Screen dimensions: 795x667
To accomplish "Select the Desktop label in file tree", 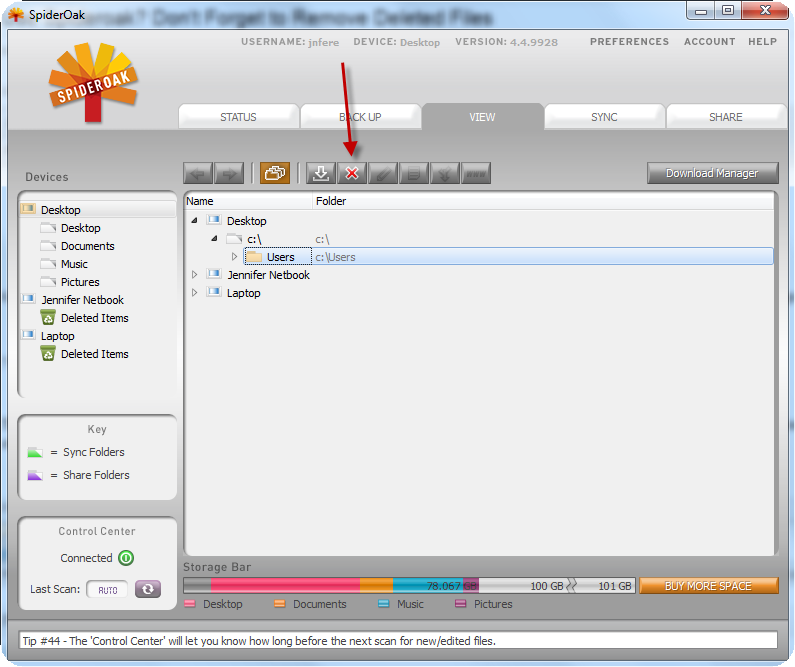I will pos(246,221).
